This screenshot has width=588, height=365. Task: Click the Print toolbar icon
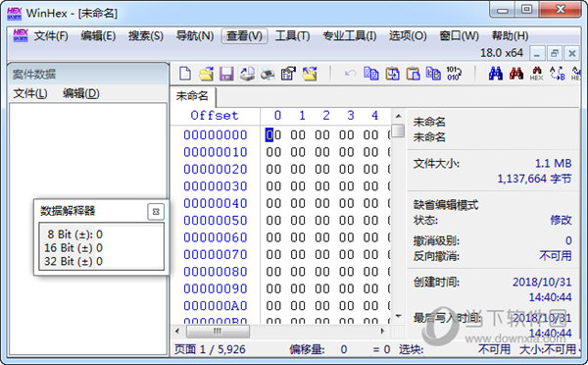[x=268, y=74]
